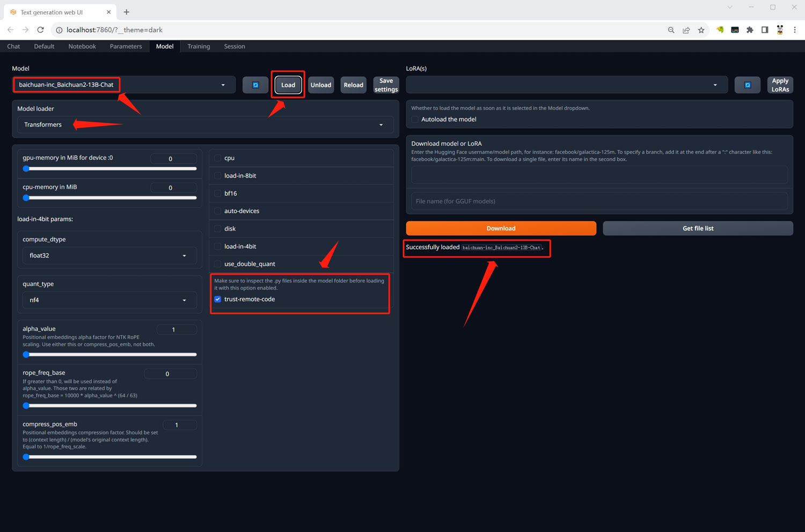Click the compress_pos_emb number field
Image resolution: width=805 pixels, height=532 pixels.
tap(180, 425)
